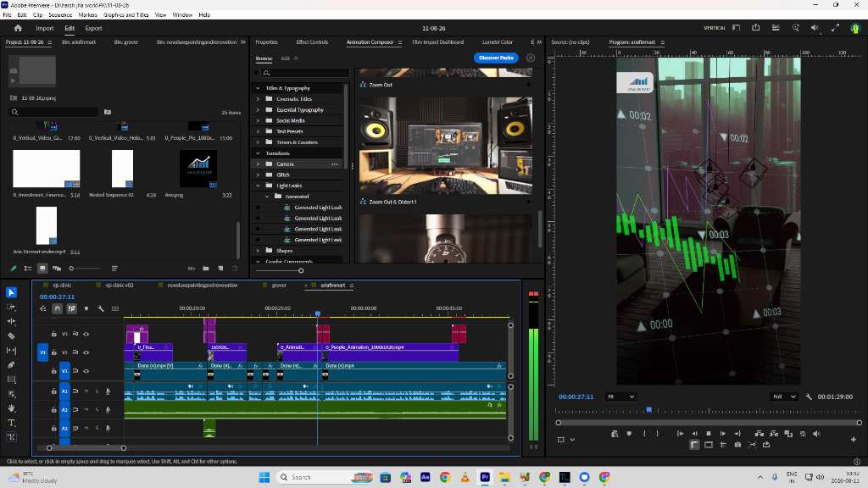Select the Type tool
The width and height of the screenshot is (868, 488).
click(11, 423)
